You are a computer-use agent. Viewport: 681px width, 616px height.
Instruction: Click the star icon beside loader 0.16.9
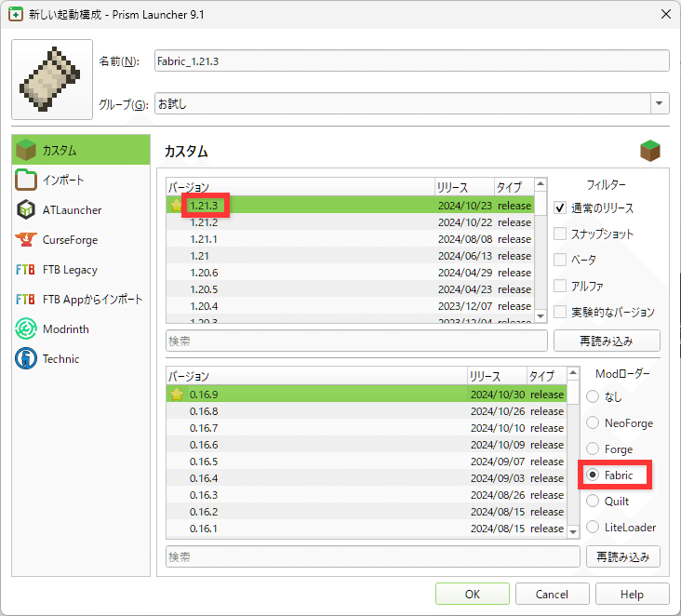[177, 395]
